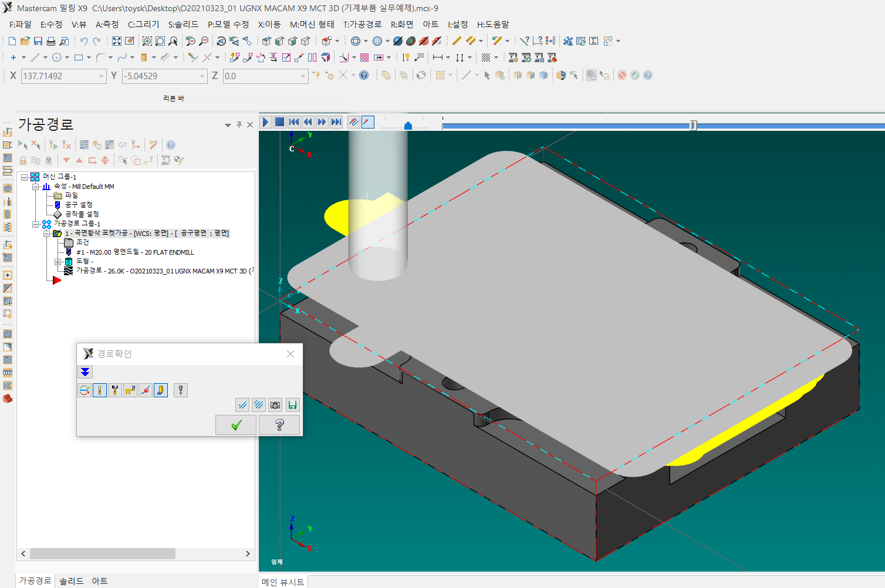The height and width of the screenshot is (588, 885).
Task: Move insert arrow up with red triangle
Action: coord(79,160)
